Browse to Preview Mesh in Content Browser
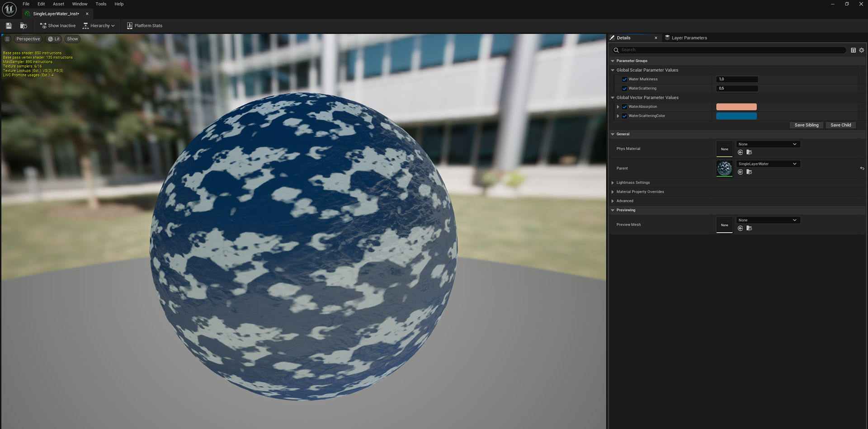 [x=749, y=228]
